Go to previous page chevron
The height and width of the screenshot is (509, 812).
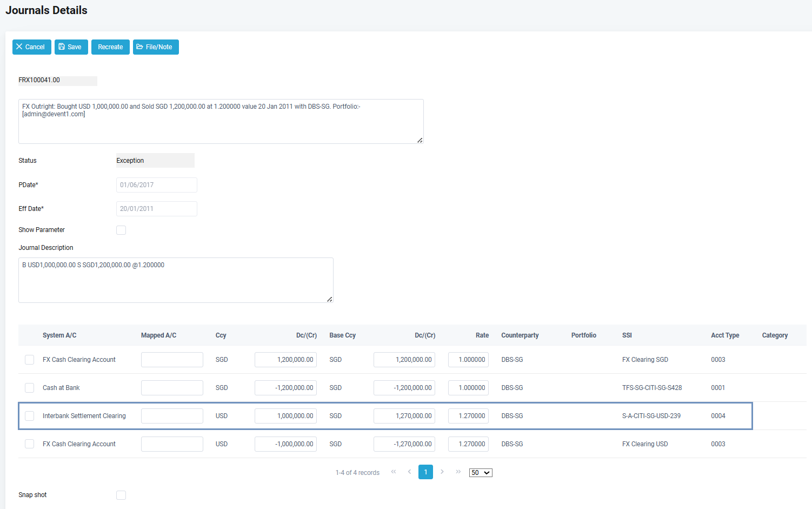point(409,472)
